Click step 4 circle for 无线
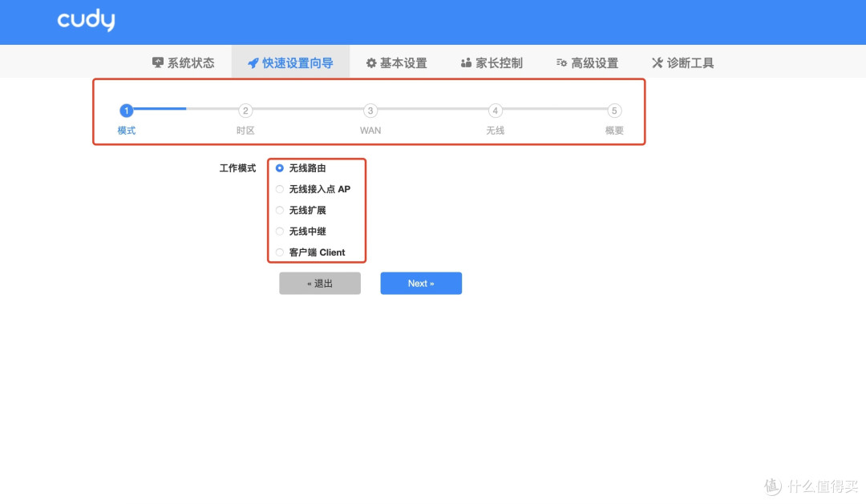This screenshot has height=504, width=866. (496, 111)
